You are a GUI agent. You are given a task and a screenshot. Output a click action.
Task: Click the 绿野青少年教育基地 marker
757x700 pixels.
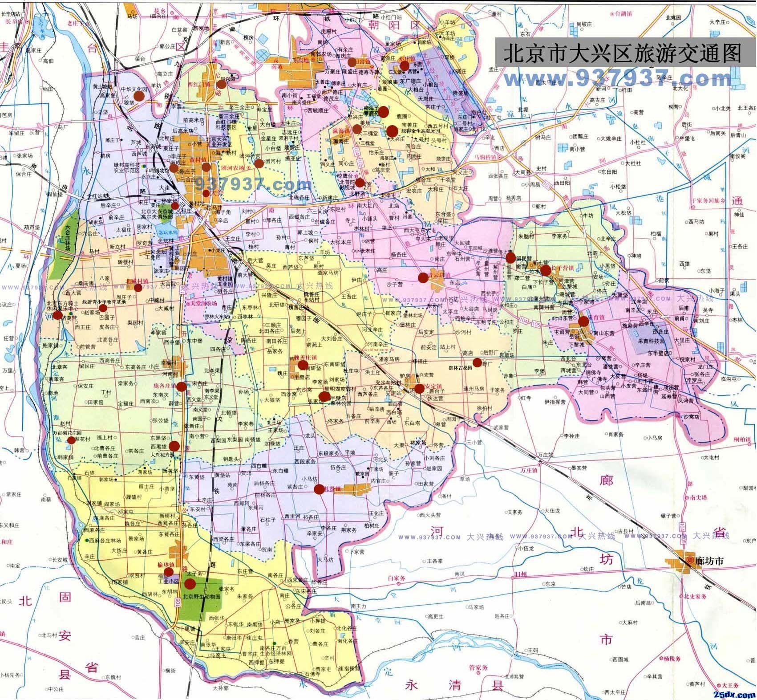click(x=103, y=308)
